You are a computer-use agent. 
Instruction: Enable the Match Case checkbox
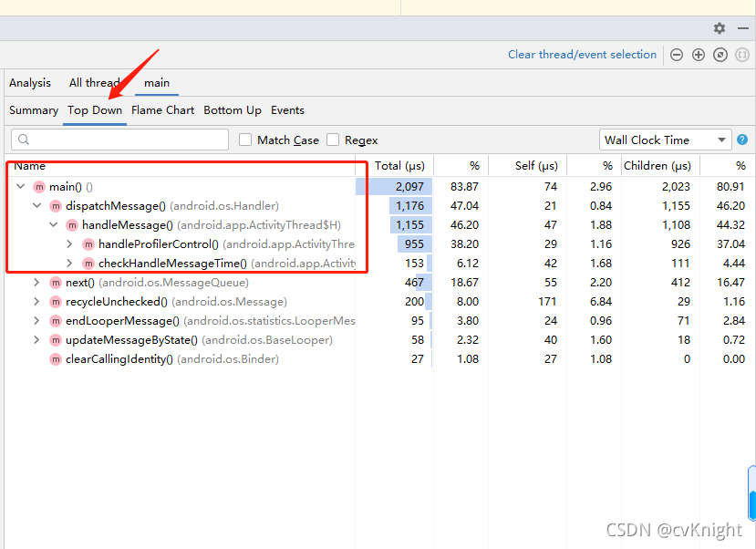point(245,140)
